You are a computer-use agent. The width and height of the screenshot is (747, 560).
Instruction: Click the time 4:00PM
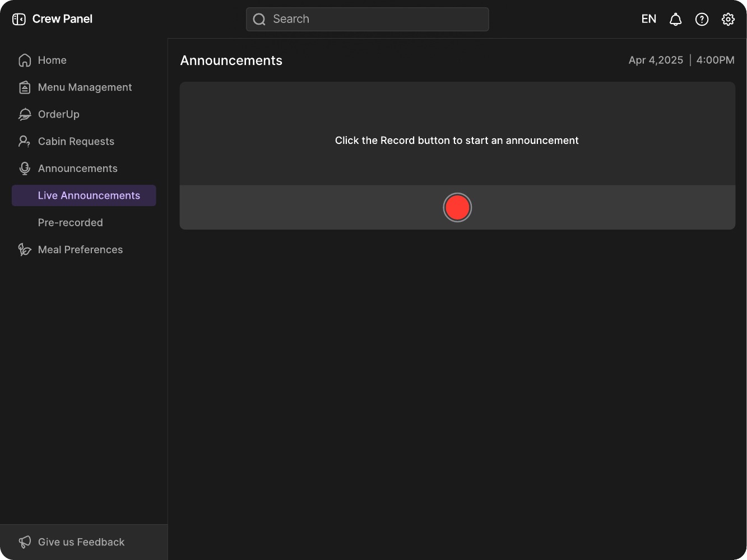click(716, 60)
